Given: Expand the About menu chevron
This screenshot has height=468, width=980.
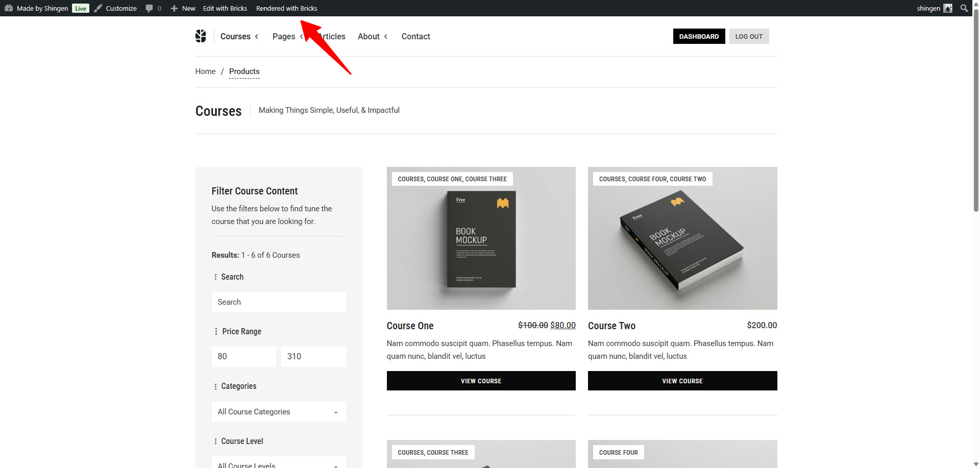Looking at the screenshot, I should (x=386, y=37).
